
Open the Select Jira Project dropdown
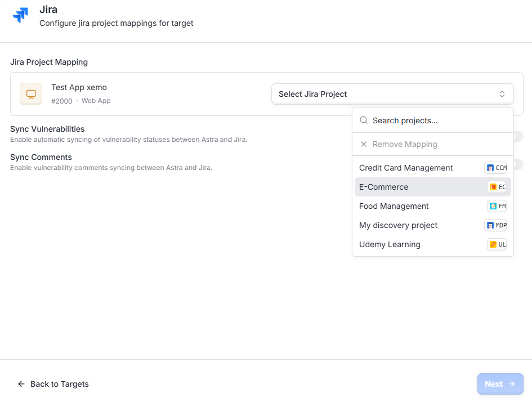392,94
